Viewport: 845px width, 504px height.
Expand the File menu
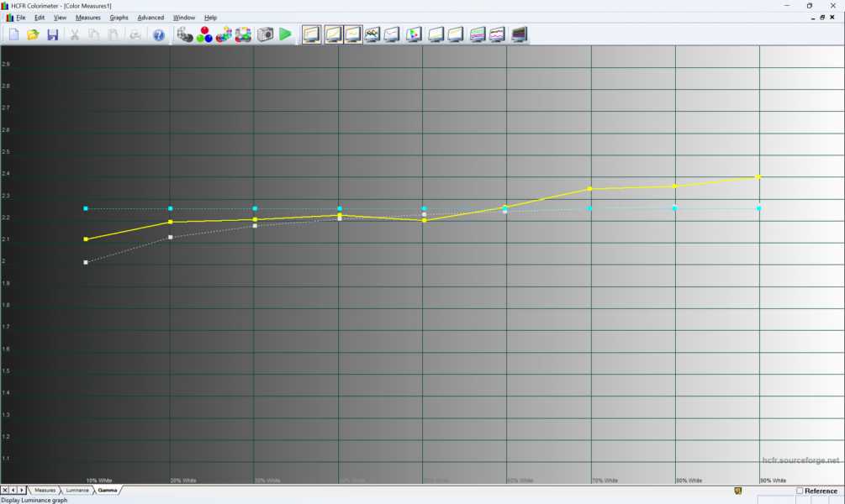[21, 17]
